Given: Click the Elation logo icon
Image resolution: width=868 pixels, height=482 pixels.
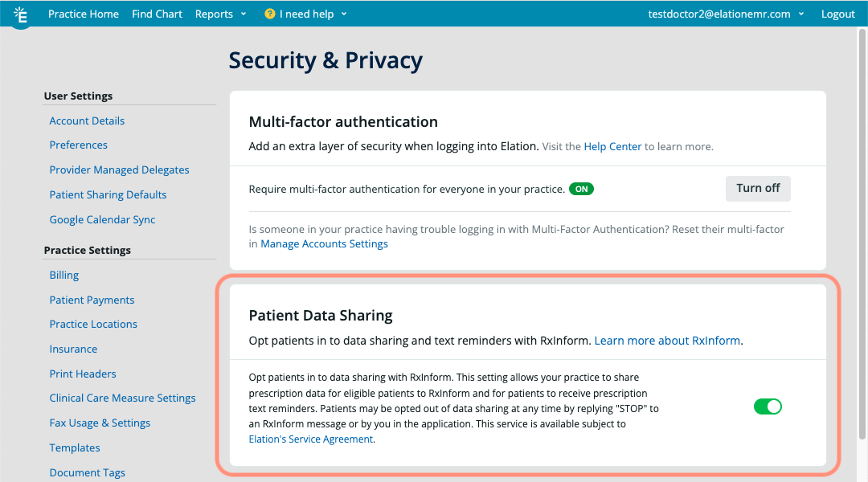Looking at the screenshot, I should tap(21, 15).
